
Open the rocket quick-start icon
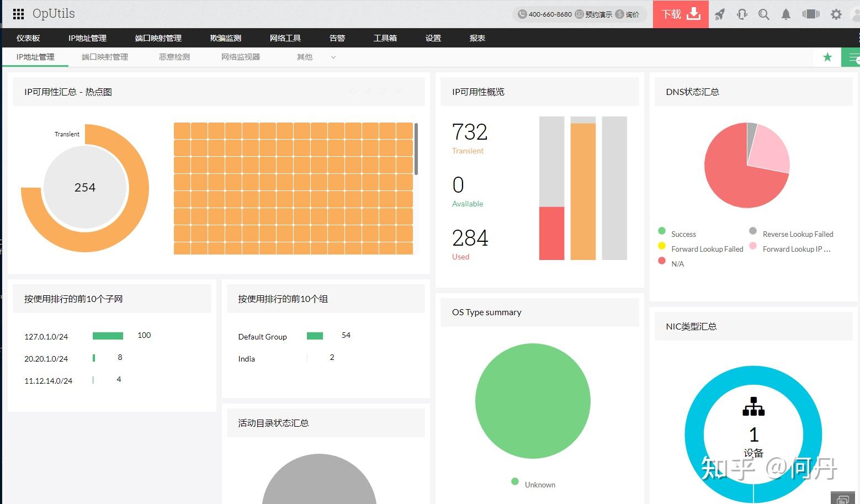click(719, 14)
